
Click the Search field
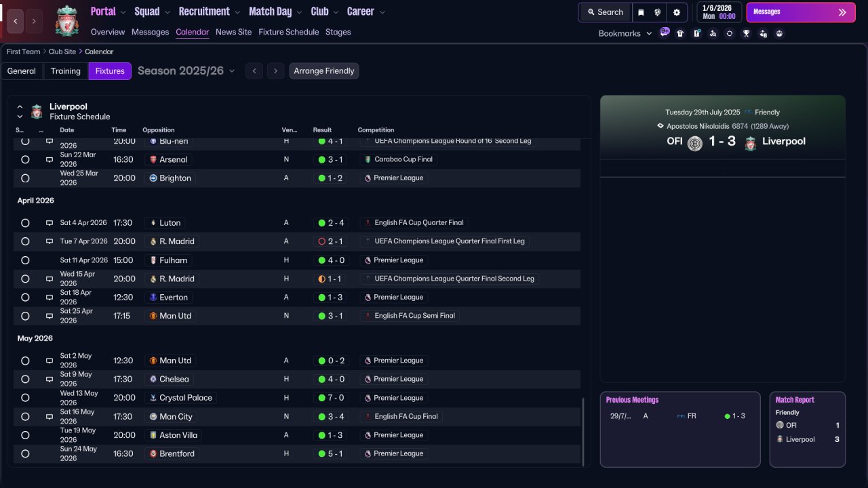point(606,12)
